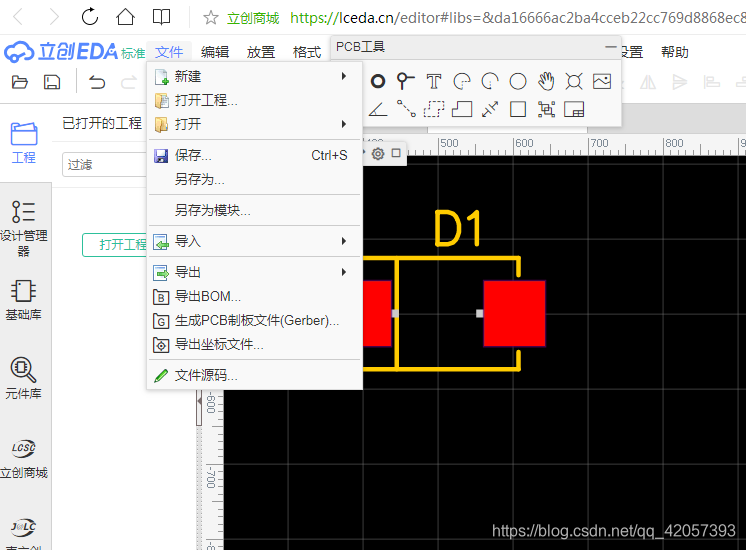Open the 放置 menu
This screenshot has width=746, height=550.
point(261,52)
